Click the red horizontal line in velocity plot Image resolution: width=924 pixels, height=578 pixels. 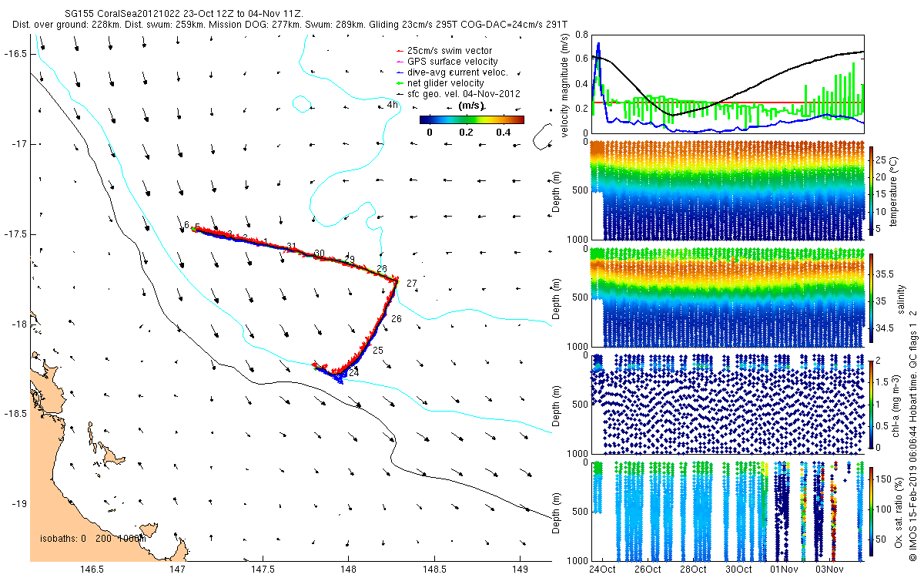click(728, 102)
